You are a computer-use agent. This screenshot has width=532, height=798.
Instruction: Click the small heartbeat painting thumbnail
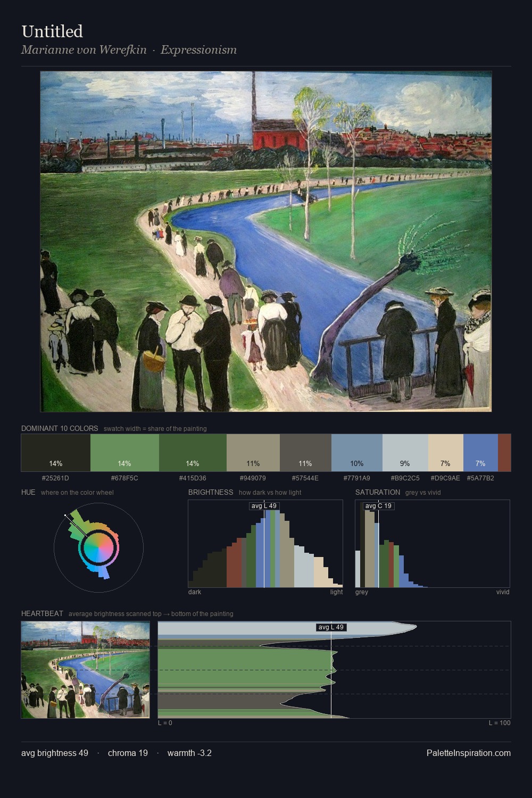(x=85, y=670)
